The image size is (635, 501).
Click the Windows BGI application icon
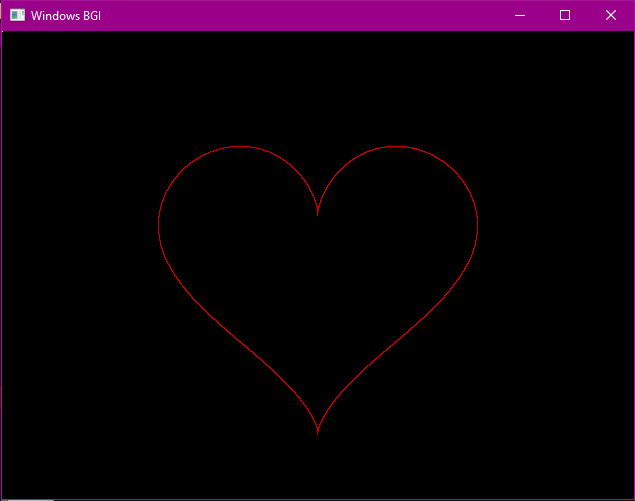17,16
